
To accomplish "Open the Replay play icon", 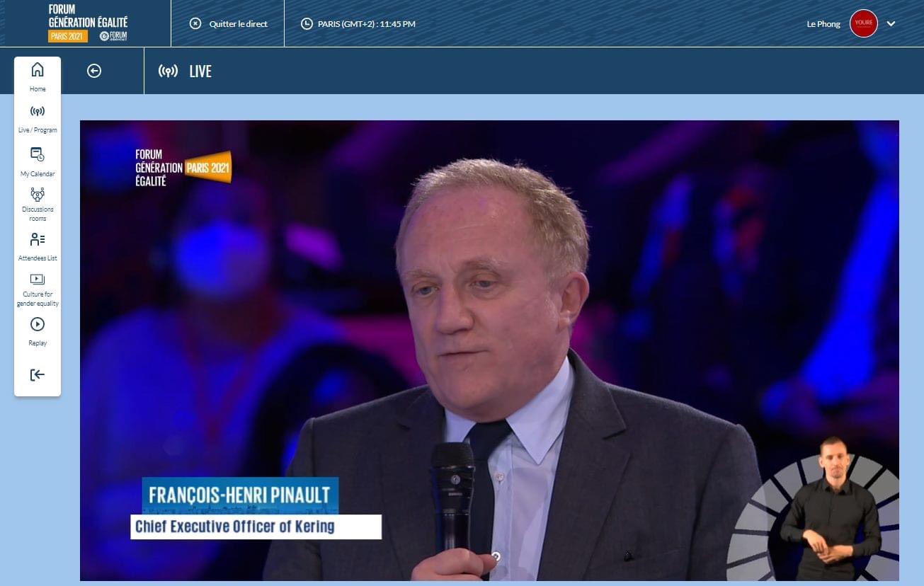I will point(38,324).
